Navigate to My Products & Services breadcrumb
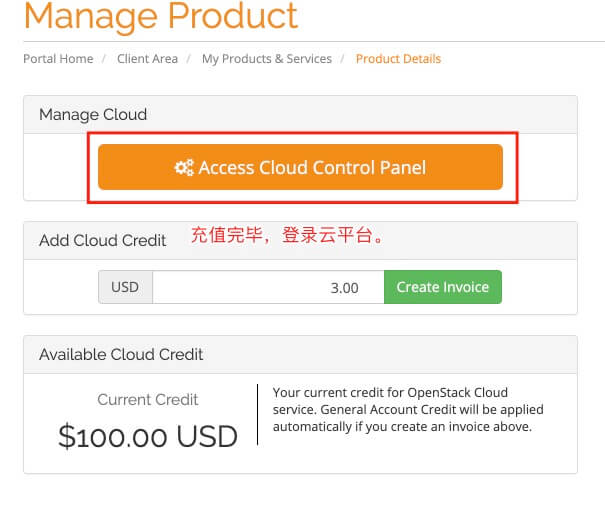Screen dimensions: 605x520 coord(267,59)
